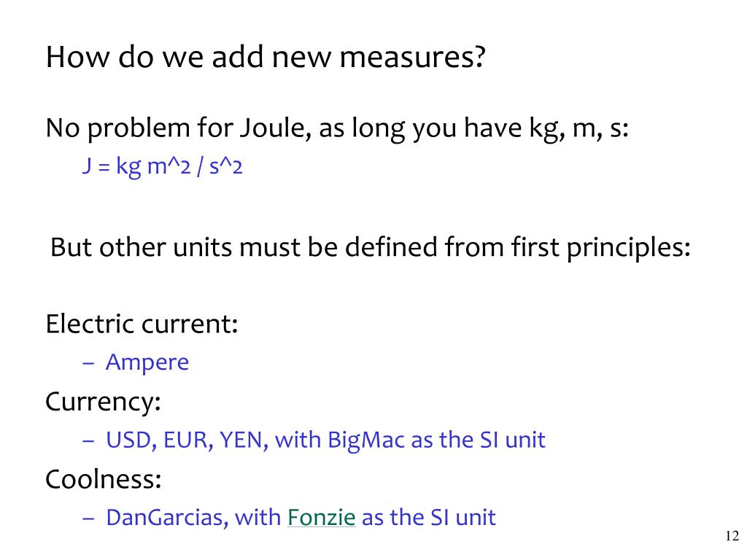Click 'kg, m, s:' in the Joule sentence
This screenshot has width=747, height=560.
(x=578, y=128)
